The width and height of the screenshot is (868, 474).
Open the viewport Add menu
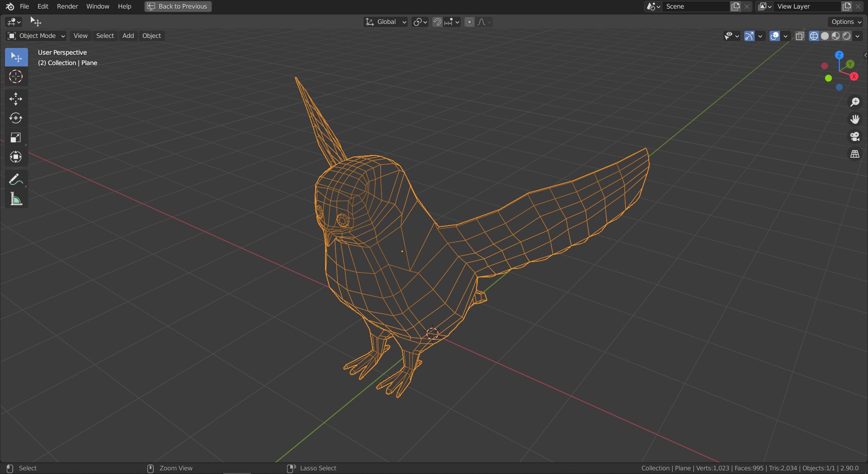pyautogui.click(x=128, y=36)
